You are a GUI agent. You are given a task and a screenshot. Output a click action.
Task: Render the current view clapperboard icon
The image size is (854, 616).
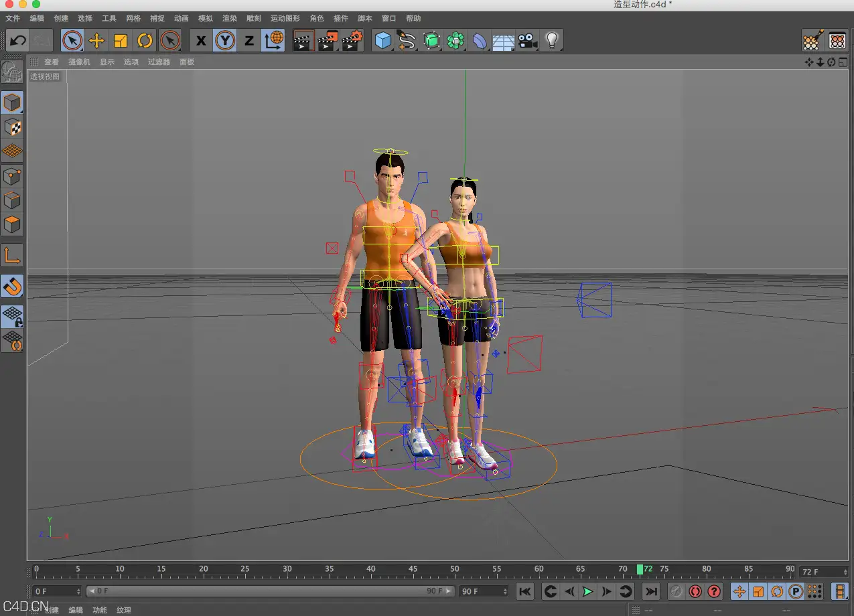(x=303, y=41)
